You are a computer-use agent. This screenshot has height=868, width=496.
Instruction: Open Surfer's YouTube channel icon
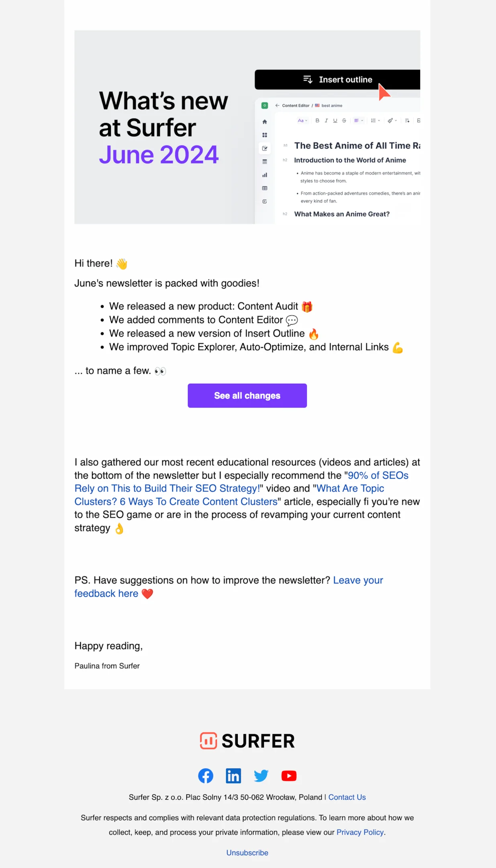point(289,776)
